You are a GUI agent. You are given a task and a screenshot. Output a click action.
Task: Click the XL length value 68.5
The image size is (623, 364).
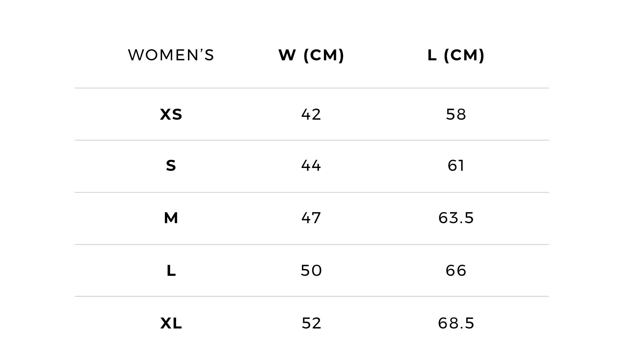(x=456, y=323)
